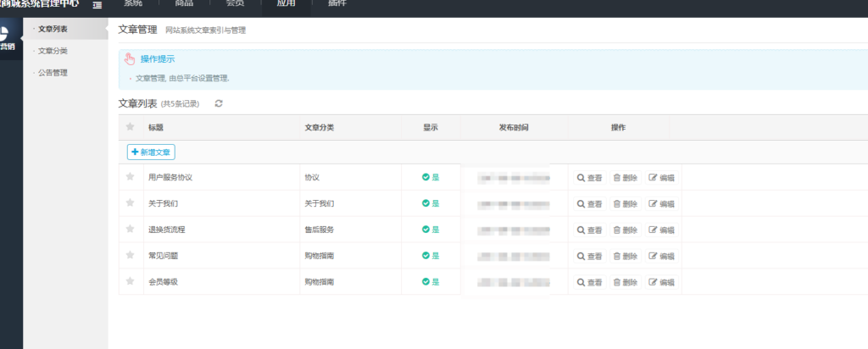This screenshot has width=868, height=349.
Task: Collapse sidebar with the header menu icon
Action: tap(97, 4)
